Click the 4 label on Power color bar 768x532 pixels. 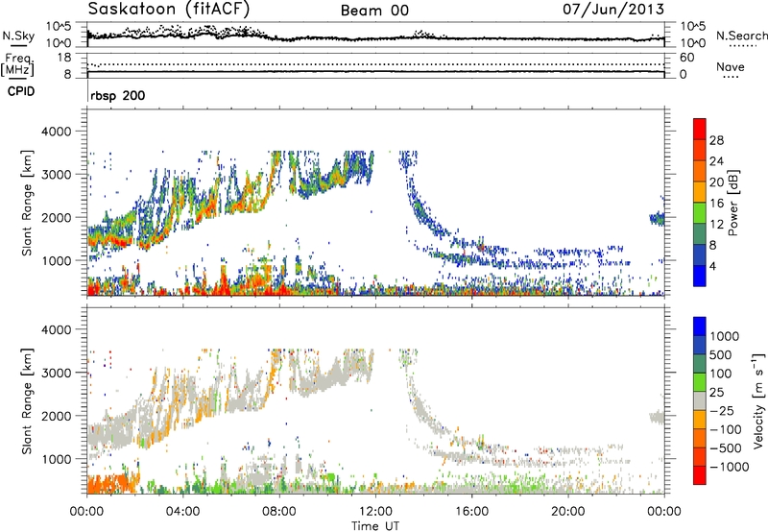tap(712, 266)
